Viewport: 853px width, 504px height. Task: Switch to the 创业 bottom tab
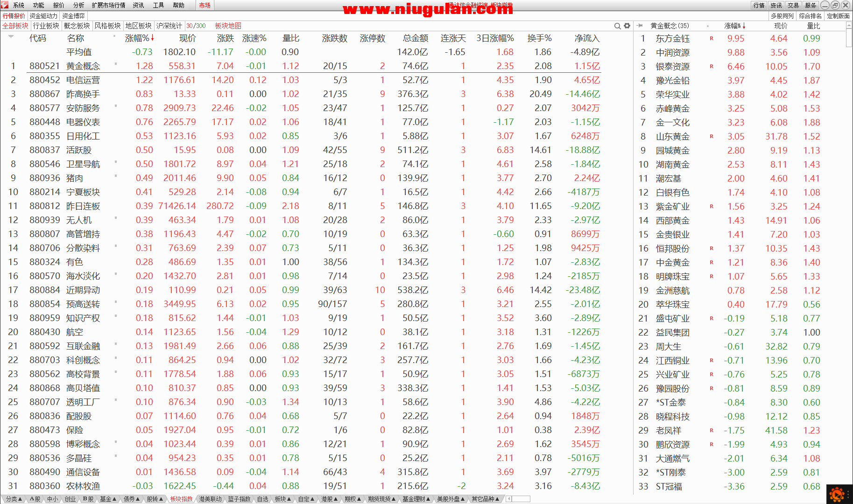[70, 499]
